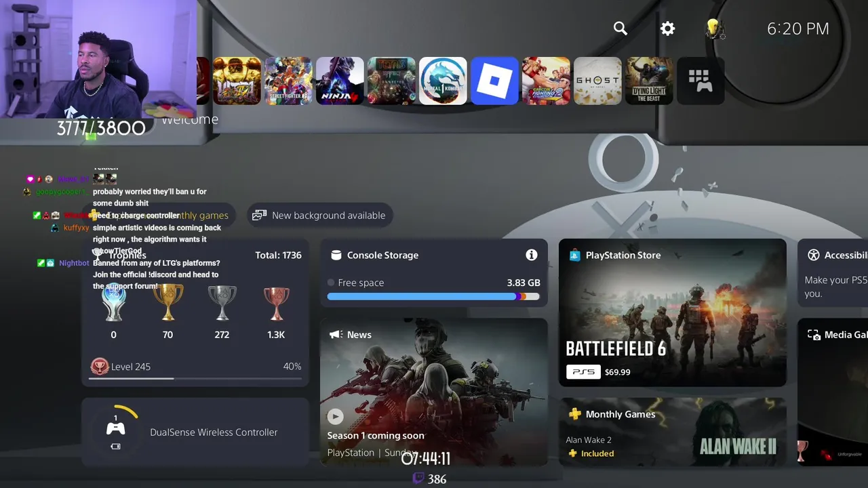Viewport: 868px width, 488px height.
Task: Open the Tetris Effect Connected tile
Action: [391, 81]
